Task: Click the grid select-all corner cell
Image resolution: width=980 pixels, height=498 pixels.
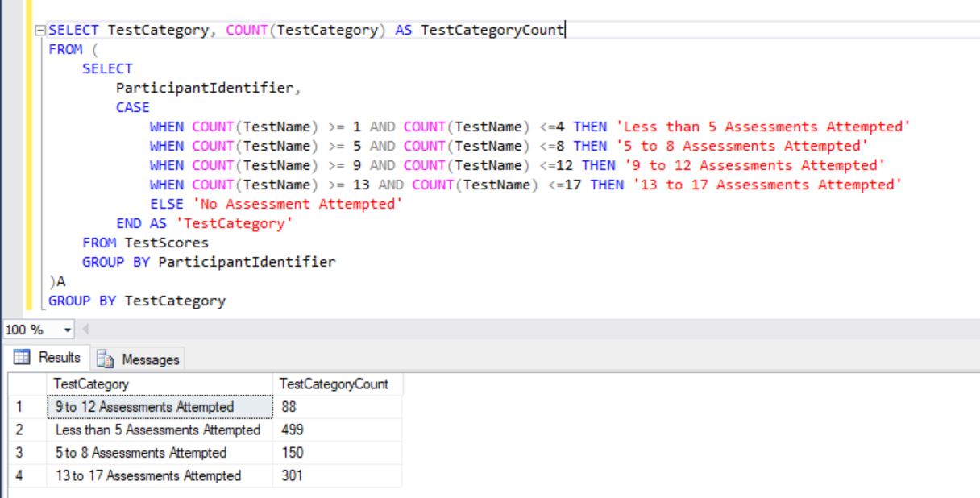Action: [27, 384]
